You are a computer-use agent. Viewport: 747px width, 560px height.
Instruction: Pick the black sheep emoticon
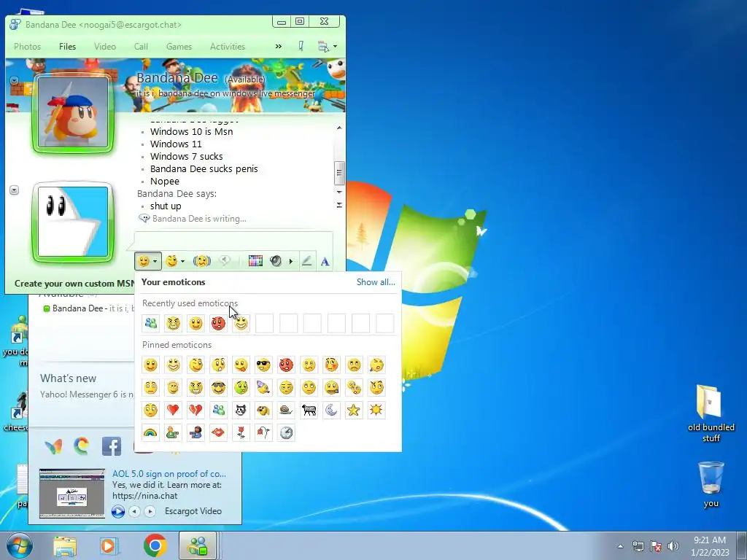click(309, 410)
